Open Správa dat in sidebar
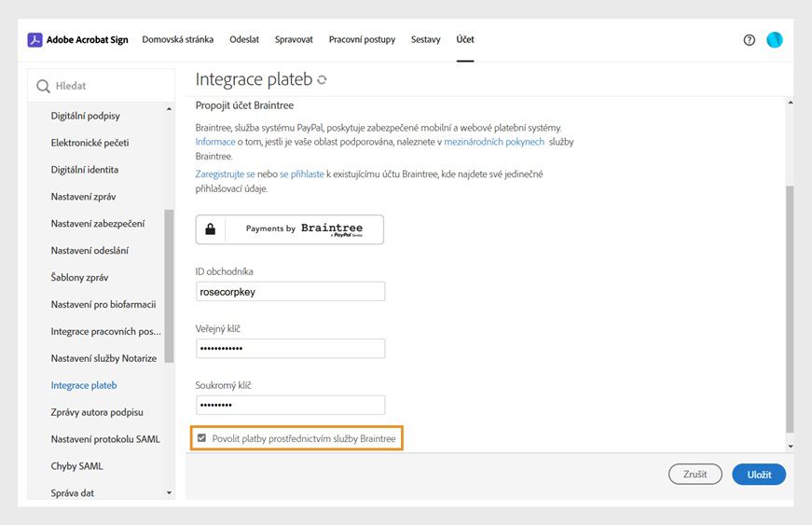 (x=72, y=493)
